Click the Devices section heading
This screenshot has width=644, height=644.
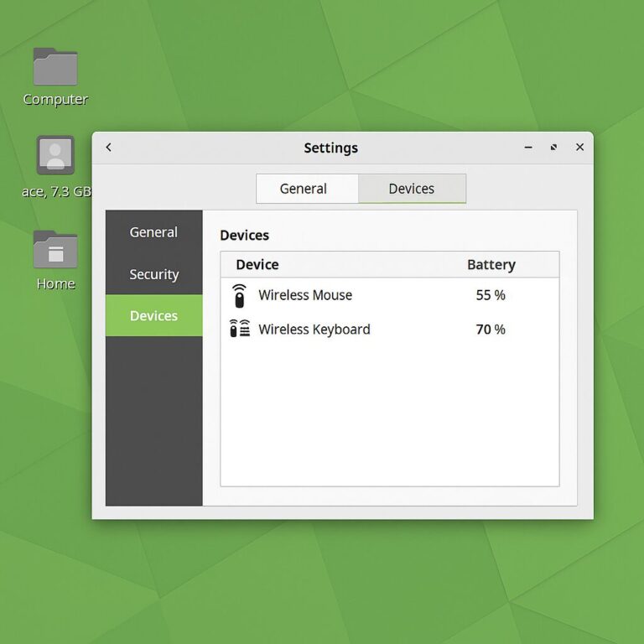pos(244,236)
